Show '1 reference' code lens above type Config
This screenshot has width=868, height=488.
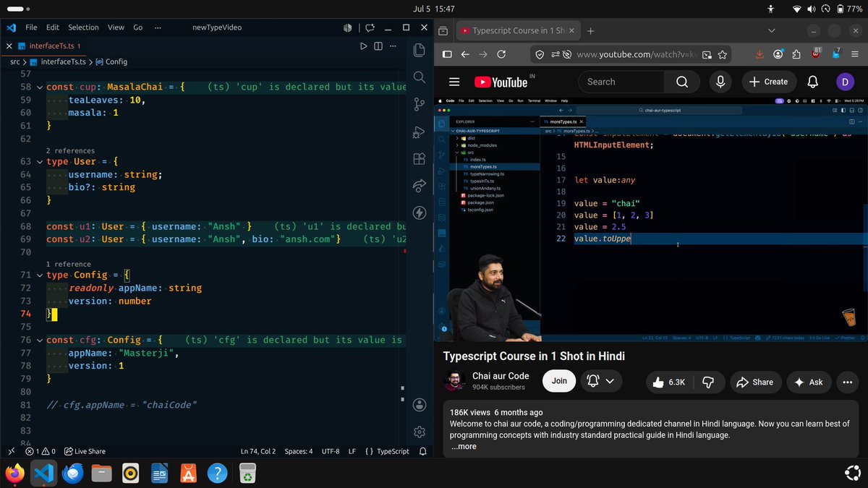coord(69,265)
